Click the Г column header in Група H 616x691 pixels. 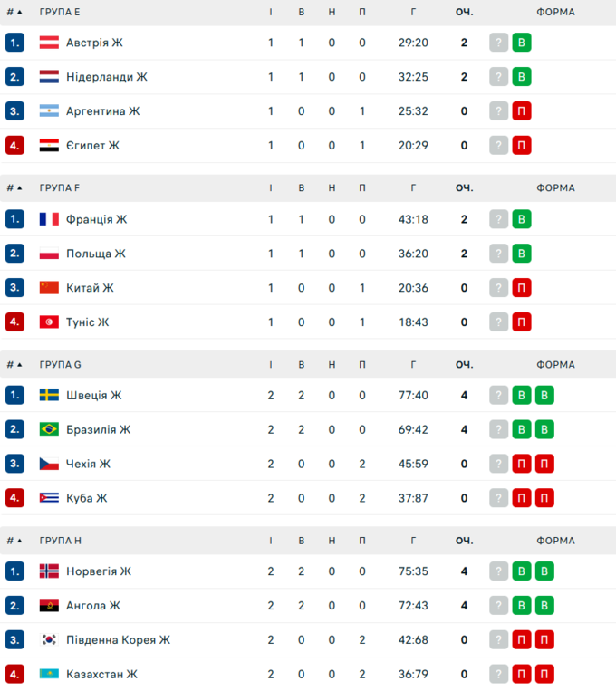click(x=413, y=542)
